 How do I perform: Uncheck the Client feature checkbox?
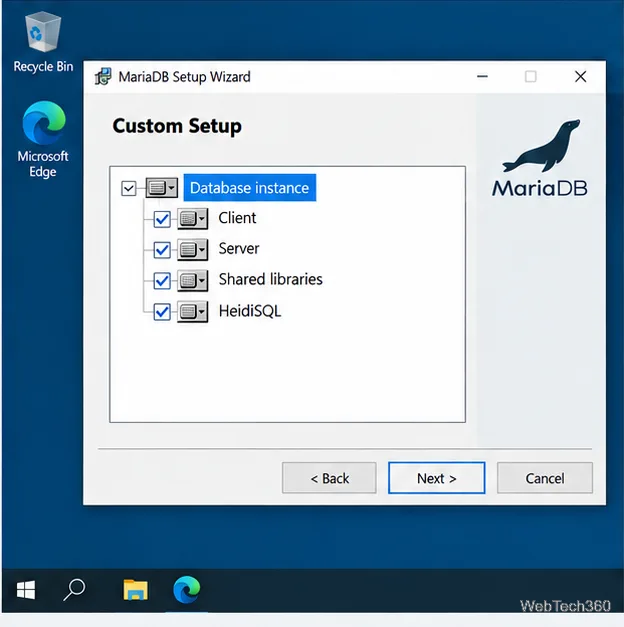(162, 219)
